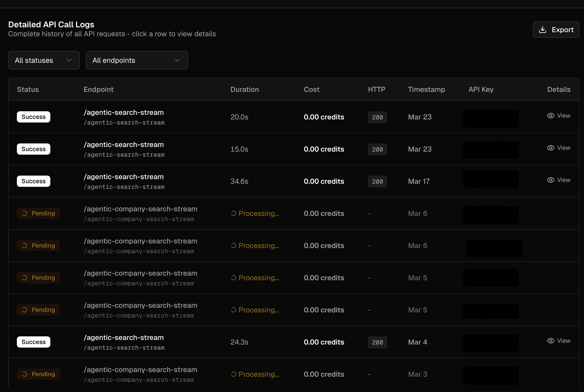Click the spinner icon in the first Pending badge

click(x=25, y=213)
